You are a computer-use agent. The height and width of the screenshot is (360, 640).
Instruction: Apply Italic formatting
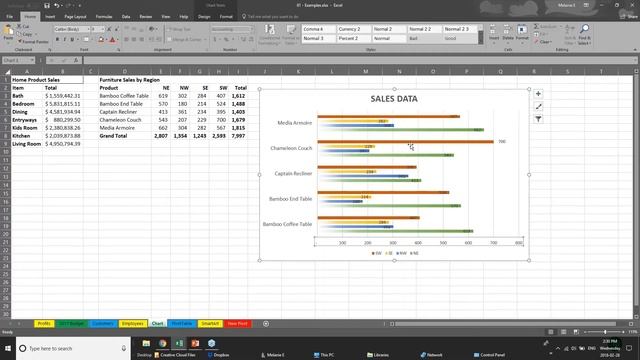click(64, 40)
